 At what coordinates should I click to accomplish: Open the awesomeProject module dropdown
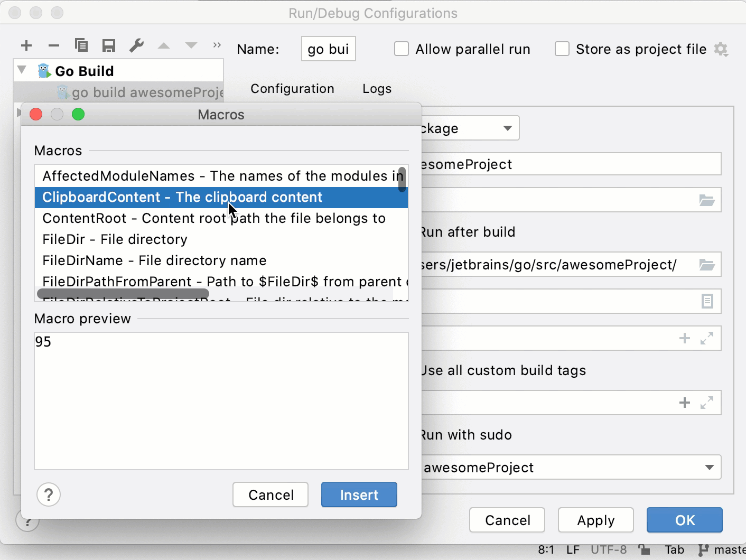pyautogui.click(x=711, y=468)
